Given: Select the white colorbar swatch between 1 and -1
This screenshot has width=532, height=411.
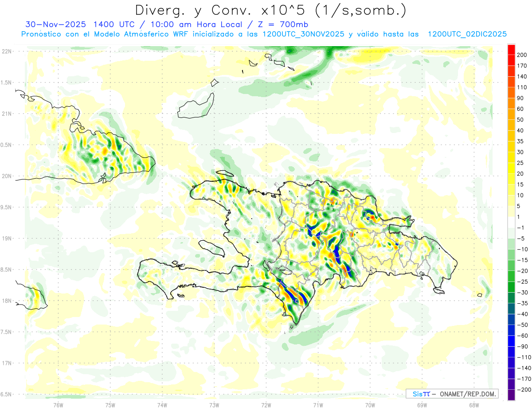Looking at the screenshot, I should 511,222.
